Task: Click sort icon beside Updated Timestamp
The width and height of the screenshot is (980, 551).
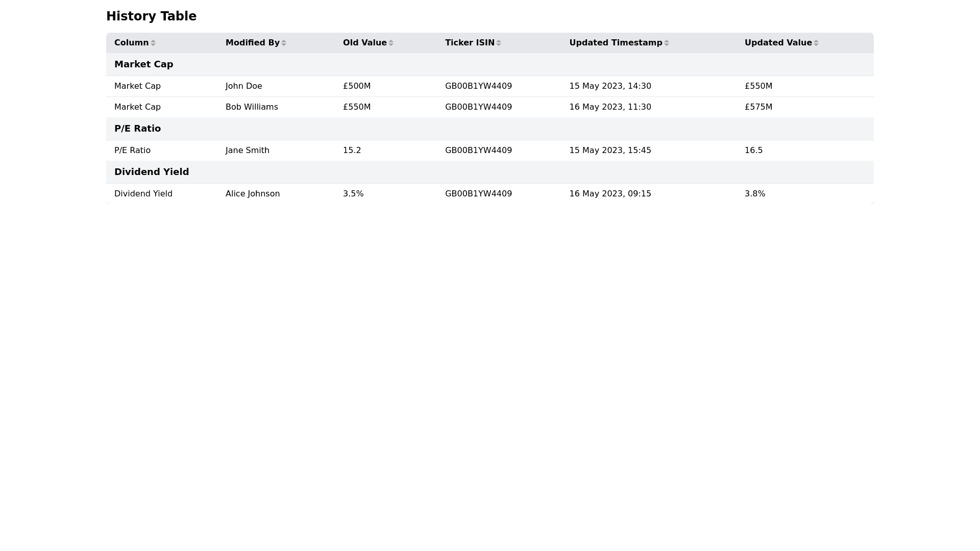Action: click(667, 43)
